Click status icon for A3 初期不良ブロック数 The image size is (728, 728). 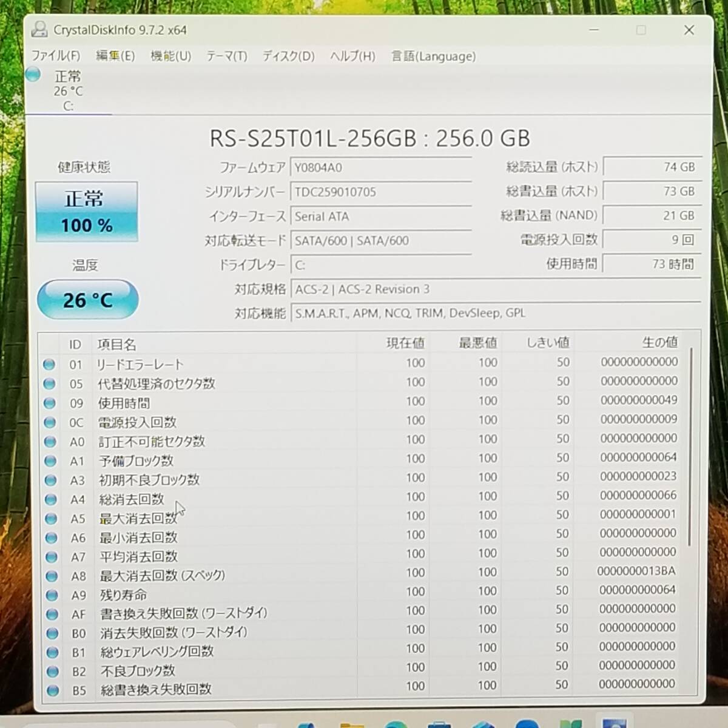[x=50, y=480]
